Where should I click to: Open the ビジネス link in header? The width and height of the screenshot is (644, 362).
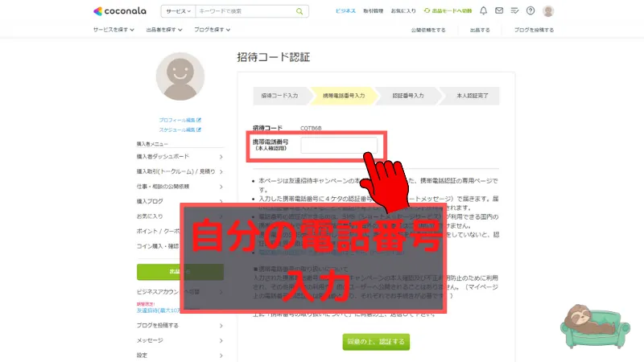[345, 11]
